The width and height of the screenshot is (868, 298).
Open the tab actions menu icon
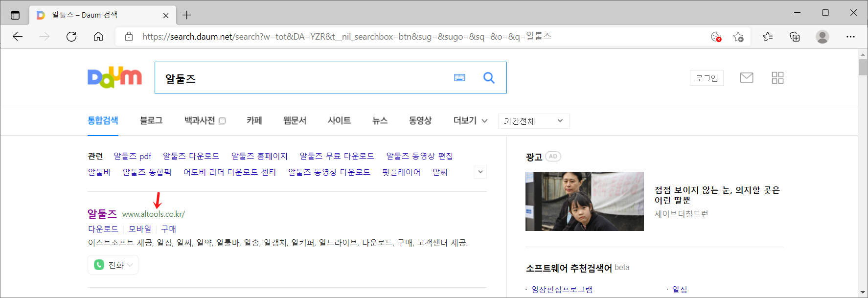(x=15, y=15)
